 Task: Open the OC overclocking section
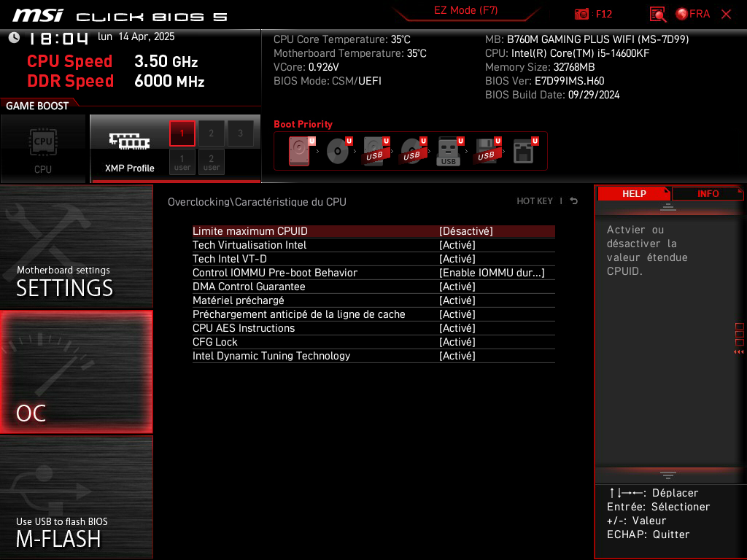coord(76,373)
